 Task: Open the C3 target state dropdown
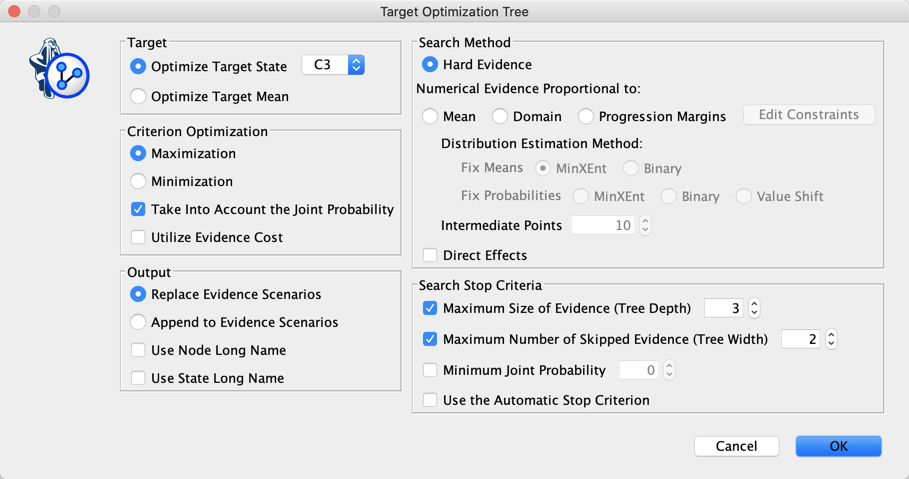point(333,65)
